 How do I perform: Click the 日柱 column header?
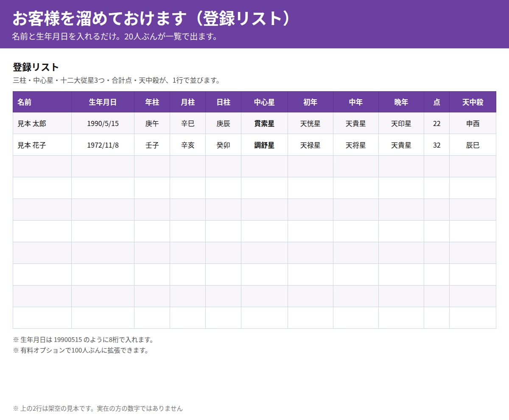pyautogui.click(x=223, y=102)
